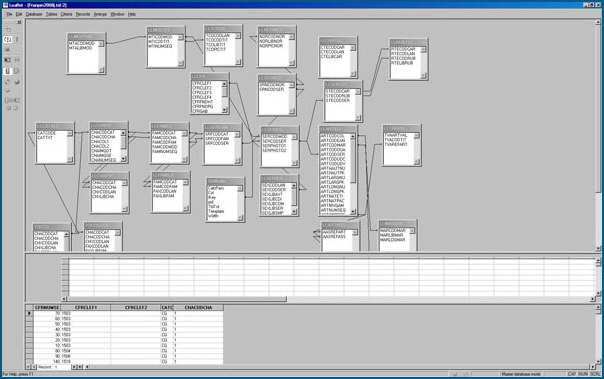Viewport: 604px width, 379px height.
Task: Click the highlighted brackets icon in left toolbar
Action: pos(8,39)
